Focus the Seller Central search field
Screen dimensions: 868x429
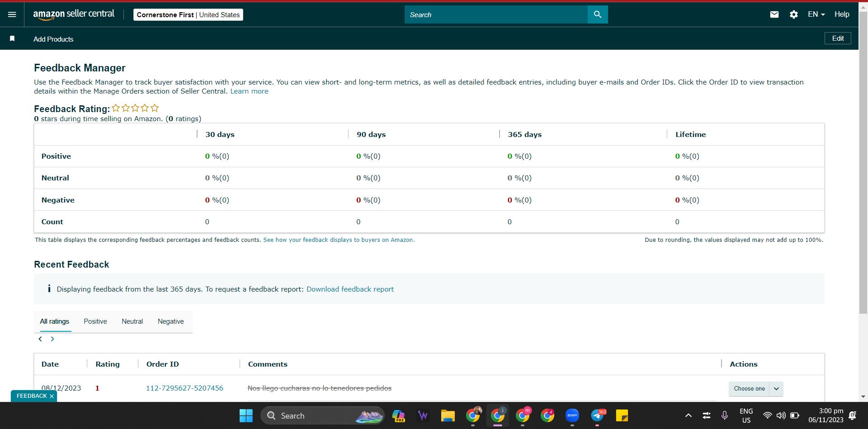[496, 14]
